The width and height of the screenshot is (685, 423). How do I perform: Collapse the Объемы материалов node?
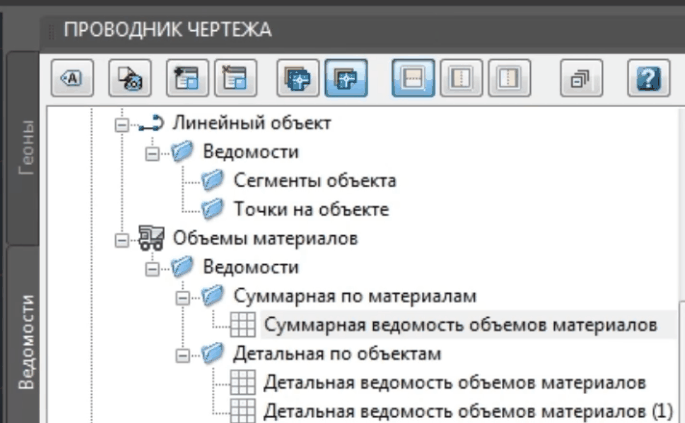tap(121, 241)
